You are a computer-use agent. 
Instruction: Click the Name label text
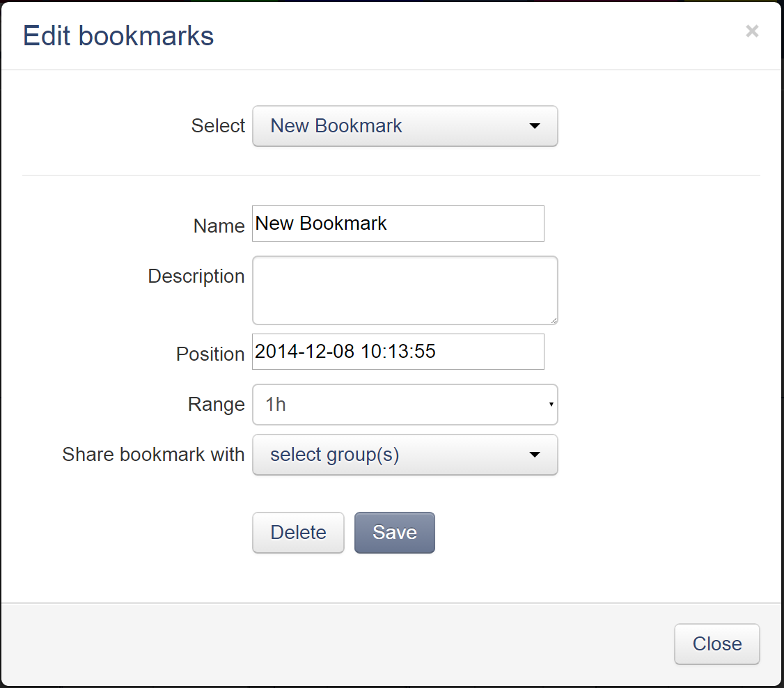click(x=219, y=226)
